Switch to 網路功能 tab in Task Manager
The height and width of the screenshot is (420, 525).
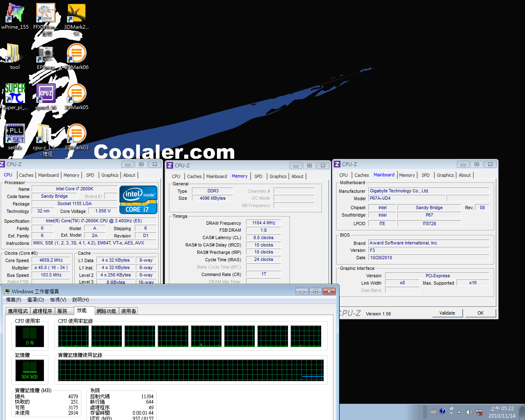coord(107,311)
